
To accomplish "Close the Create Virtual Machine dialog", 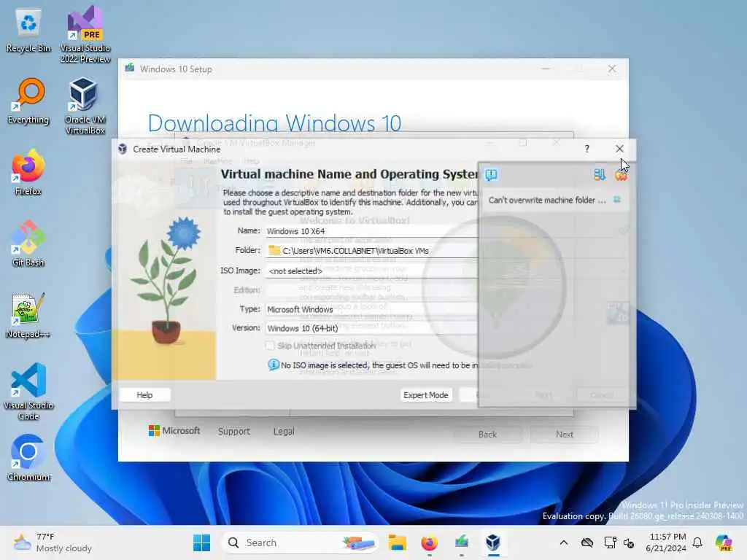I will pyautogui.click(x=619, y=149).
